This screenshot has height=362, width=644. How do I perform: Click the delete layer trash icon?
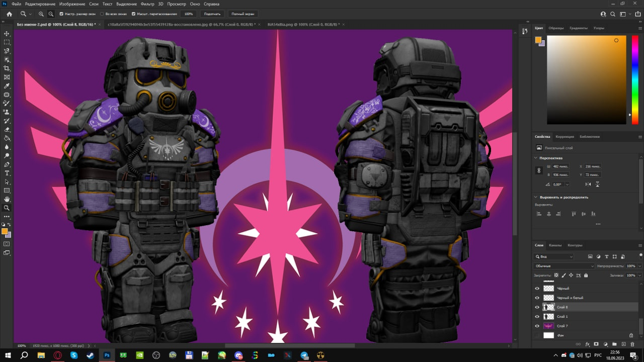[x=633, y=344]
